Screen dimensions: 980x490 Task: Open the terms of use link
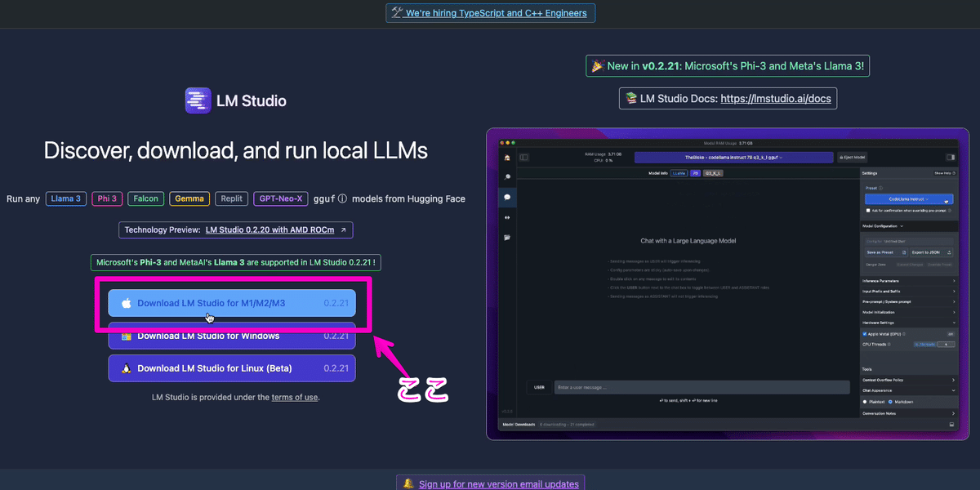tap(294, 397)
